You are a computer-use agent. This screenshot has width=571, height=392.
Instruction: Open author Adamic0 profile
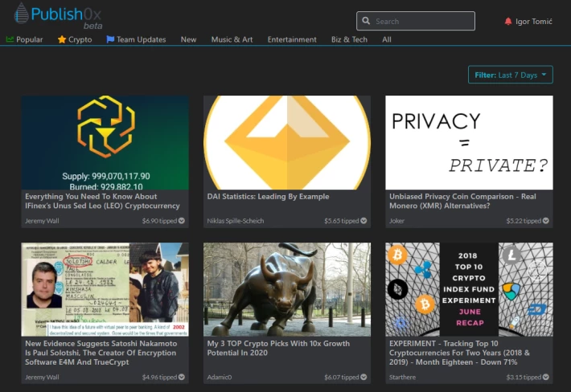(220, 377)
